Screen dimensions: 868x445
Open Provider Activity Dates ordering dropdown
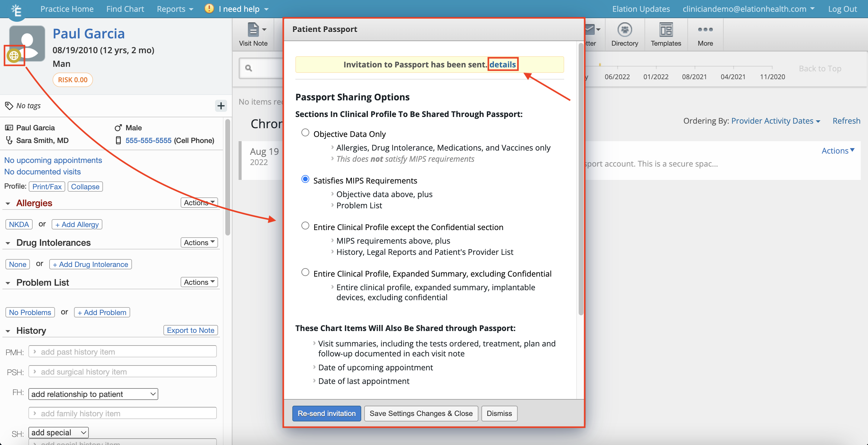[775, 121]
